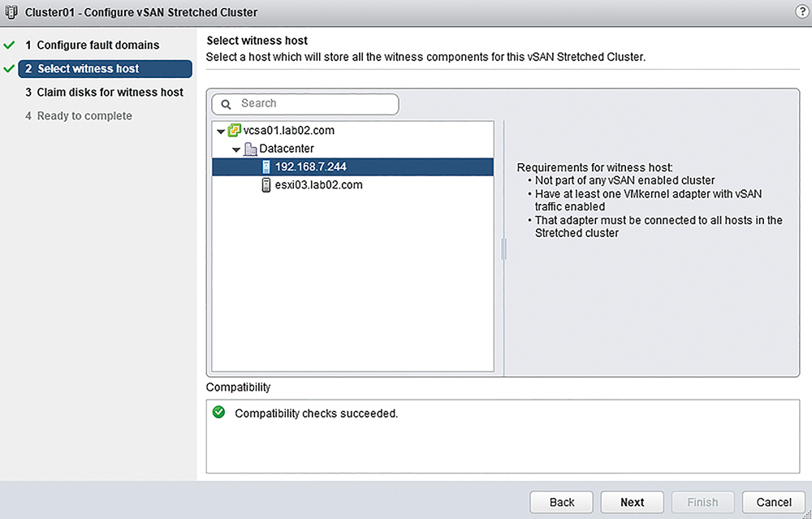Click the 'Select witness host' page heading
Image resolution: width=812 pixels, height=519 pixels.
point(257,41)
